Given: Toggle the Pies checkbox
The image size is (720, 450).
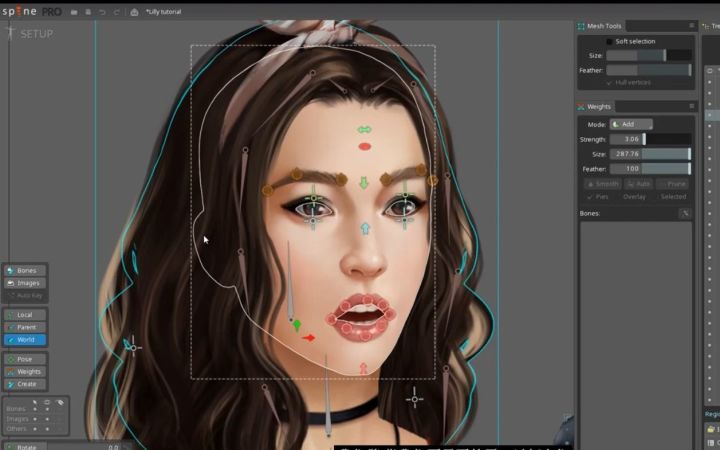Looking at the screenshot, I should click(597, 197).
